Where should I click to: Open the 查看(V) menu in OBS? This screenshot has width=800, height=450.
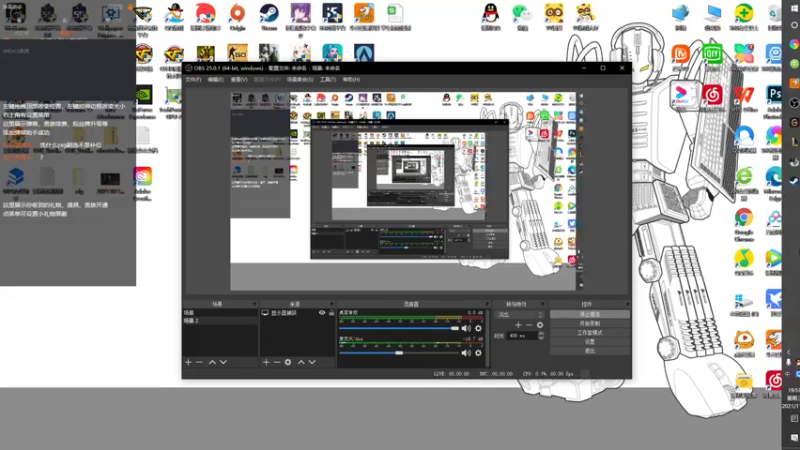click(239, 80)
